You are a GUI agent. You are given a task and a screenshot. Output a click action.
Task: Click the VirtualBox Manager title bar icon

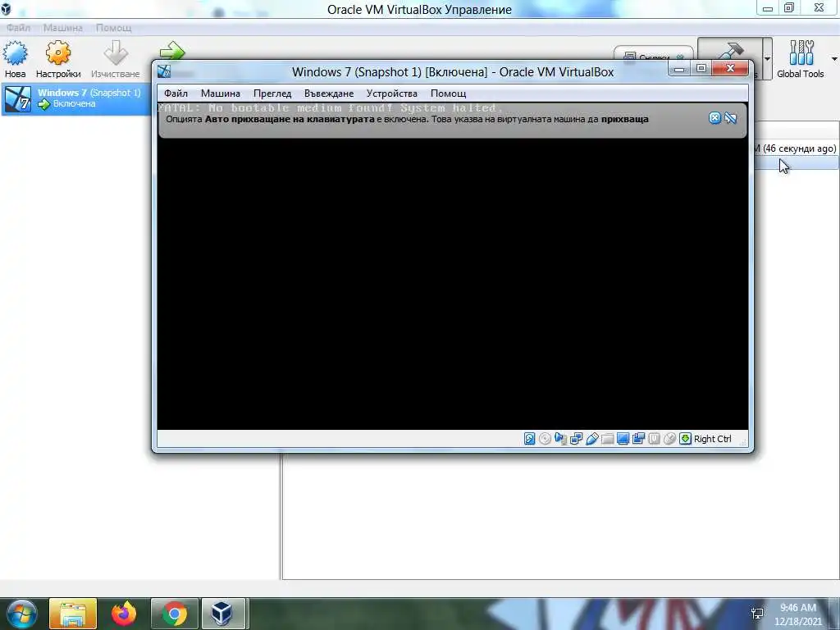(6, 8)
